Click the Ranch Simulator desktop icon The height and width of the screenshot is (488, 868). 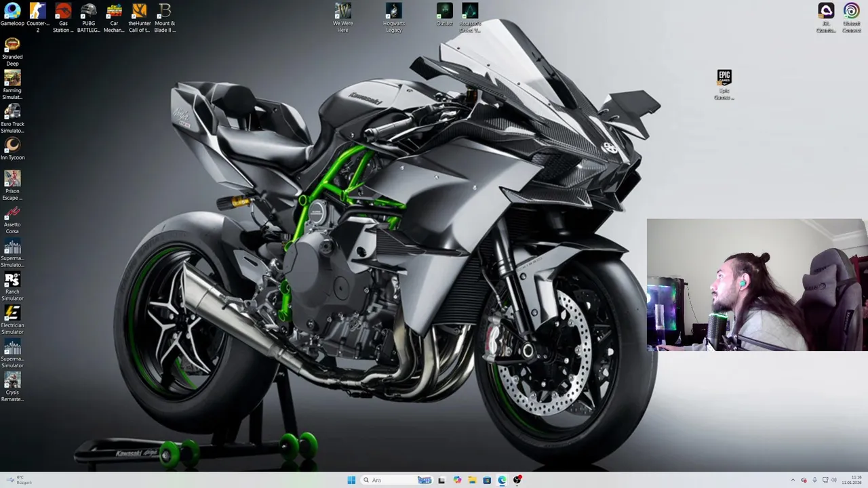pos(12,286)
